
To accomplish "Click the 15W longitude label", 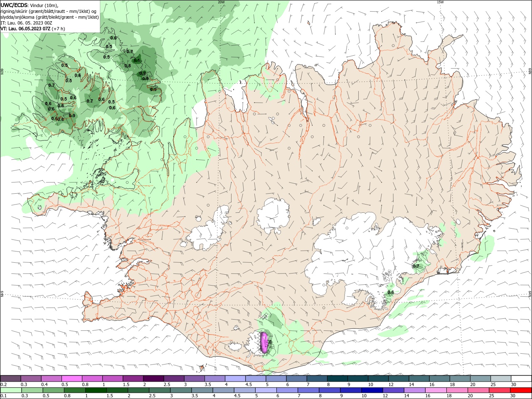I will [440, 2].
